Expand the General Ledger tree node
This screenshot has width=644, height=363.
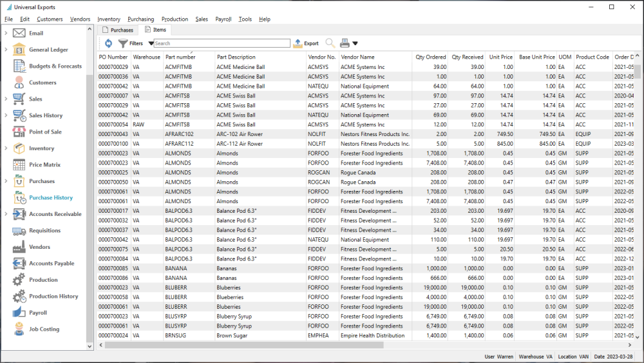click(x=6, y=50)
